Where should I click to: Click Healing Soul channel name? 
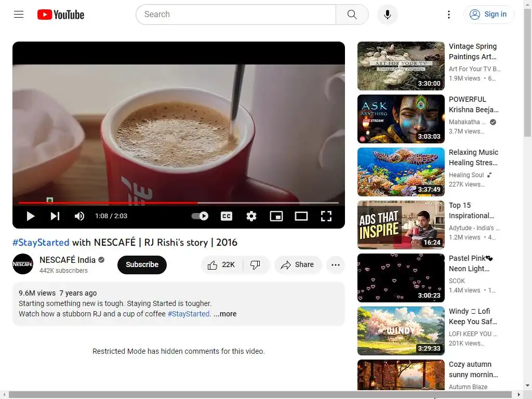(x=466, y=175)
